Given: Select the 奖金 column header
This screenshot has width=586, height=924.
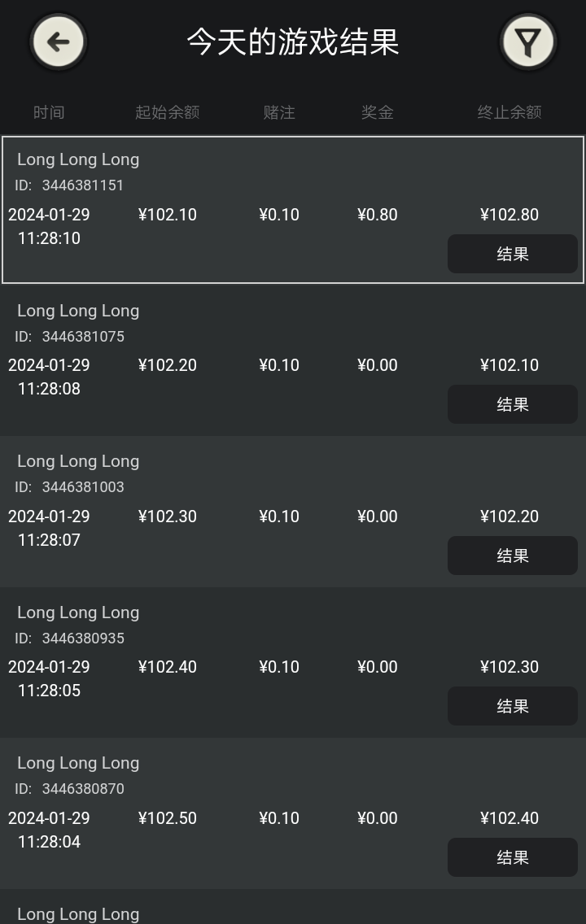Looking at the screenshot, I should 378,112.
